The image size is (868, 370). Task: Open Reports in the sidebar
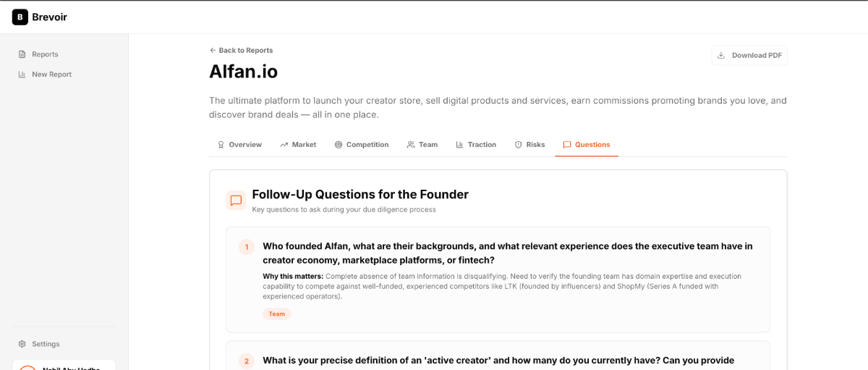click(x=45, y=54)
